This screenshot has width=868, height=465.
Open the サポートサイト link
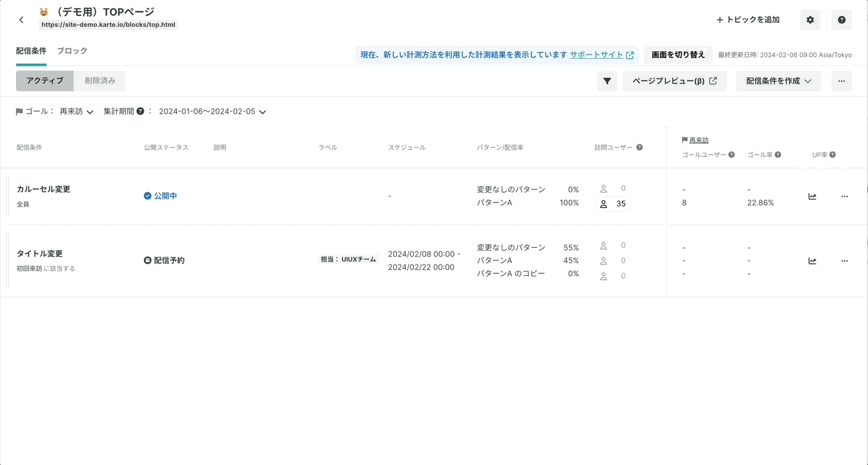tap(596, 55)
